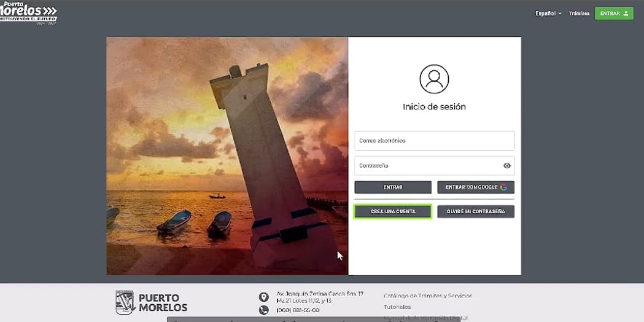Click the (000) 881-55-00 phone number

pyautogui.click(x=298, y=310)
